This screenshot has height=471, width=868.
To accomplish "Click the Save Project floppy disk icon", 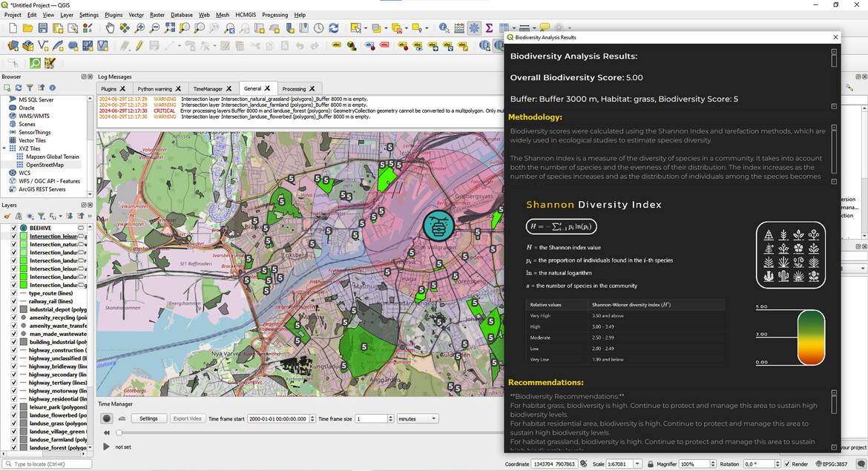I will point(43,28).
